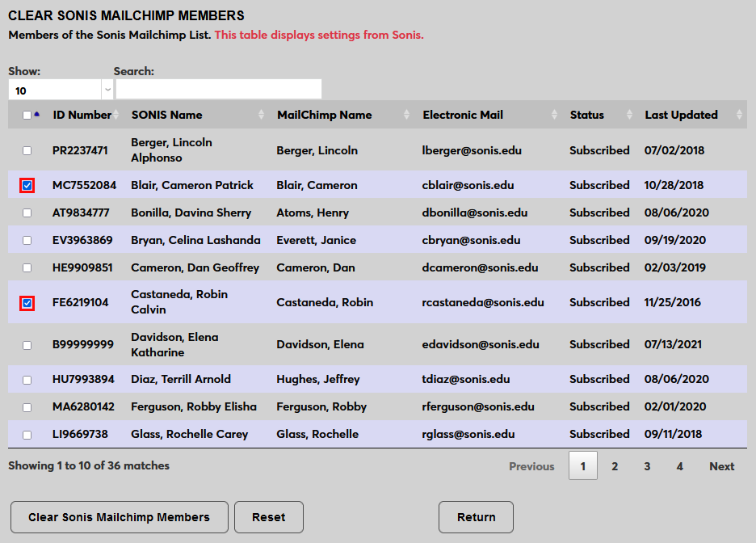Click last updated date 07/13/2021

pos(673,344)
